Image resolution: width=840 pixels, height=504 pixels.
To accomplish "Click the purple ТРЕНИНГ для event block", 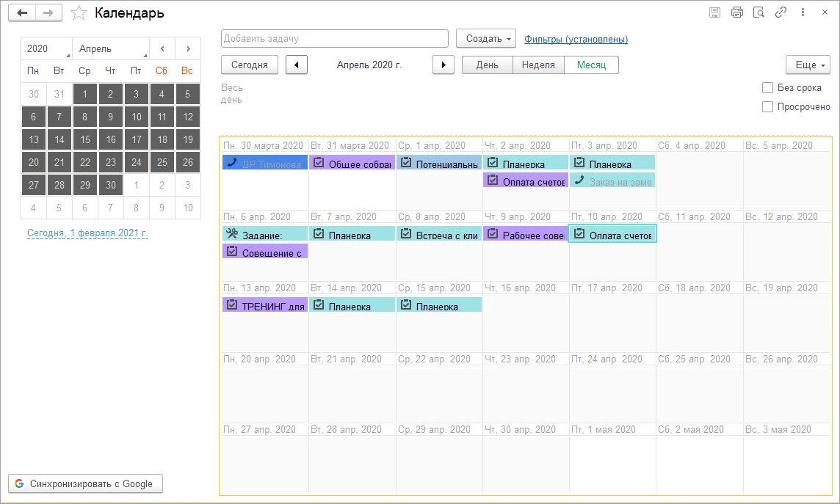I will coord(265,304).
